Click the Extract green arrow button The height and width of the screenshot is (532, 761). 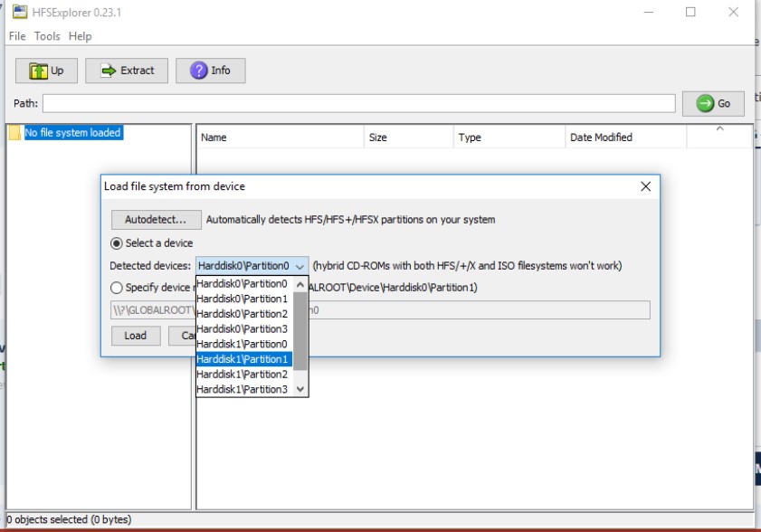[127, 71]
